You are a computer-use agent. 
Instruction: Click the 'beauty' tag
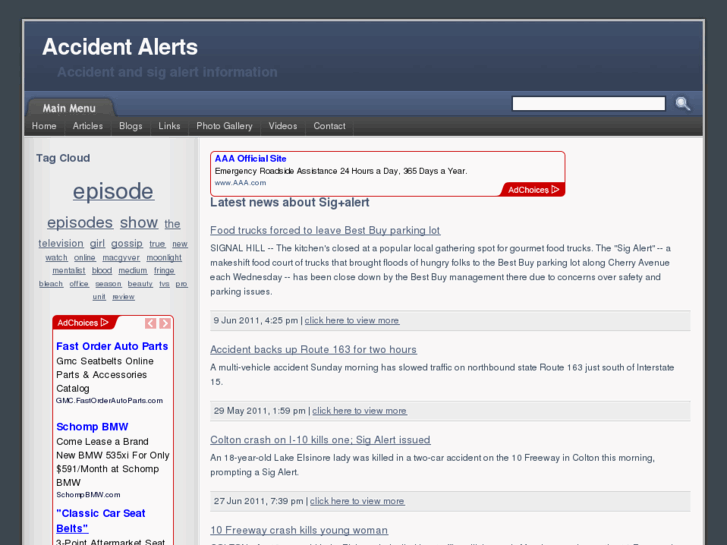[140, 284]
